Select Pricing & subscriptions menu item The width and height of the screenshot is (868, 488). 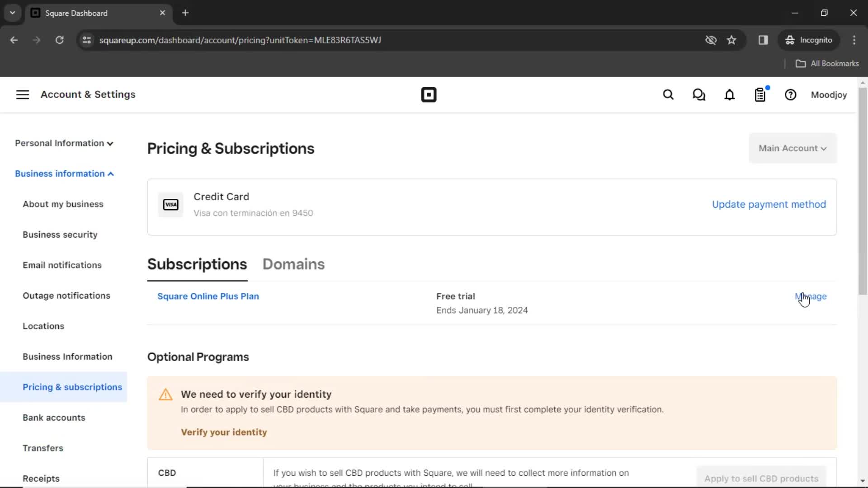(x=72, y=387)
